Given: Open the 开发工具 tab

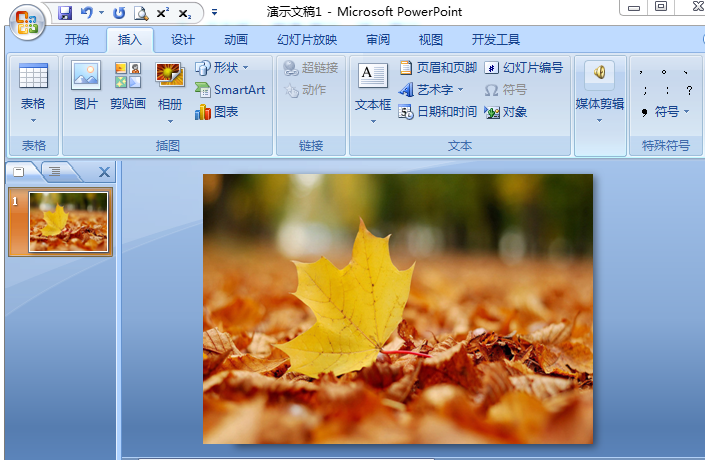Looking at the screenshot, I should (x=495, y=40).
